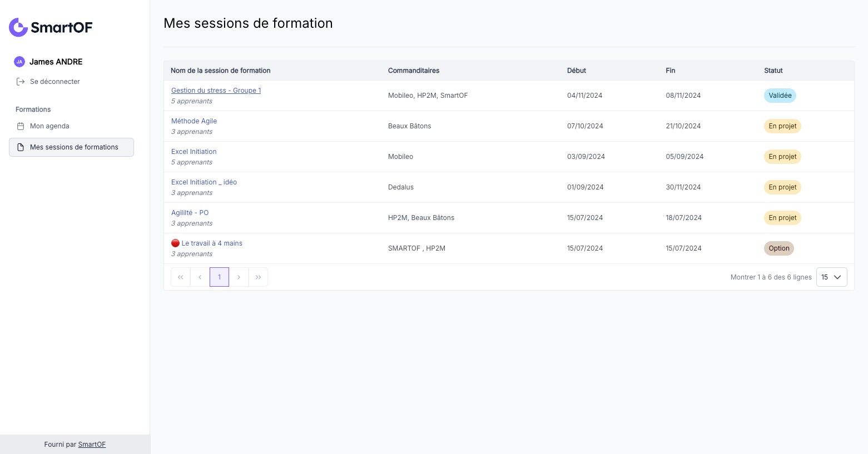Screen dimensions: 868x454
Task: Open Gestion du stress - Groupe 1 session
Action: [x=216, y=91]
